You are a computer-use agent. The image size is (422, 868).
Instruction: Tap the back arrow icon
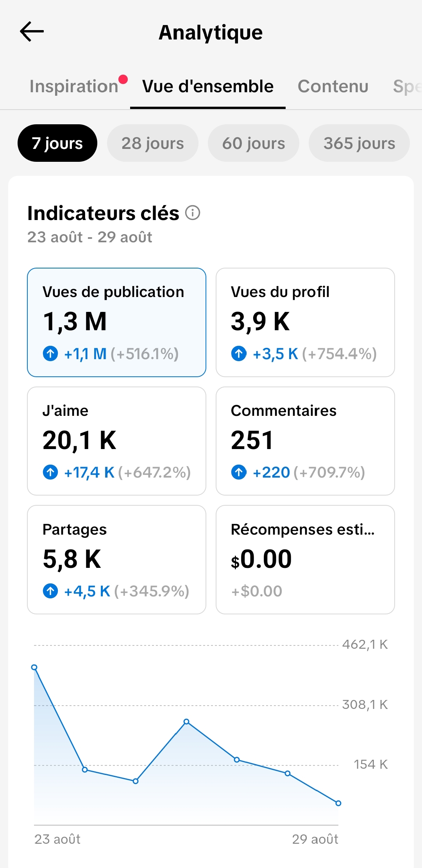pyautogui.click(x=32, y=32)
